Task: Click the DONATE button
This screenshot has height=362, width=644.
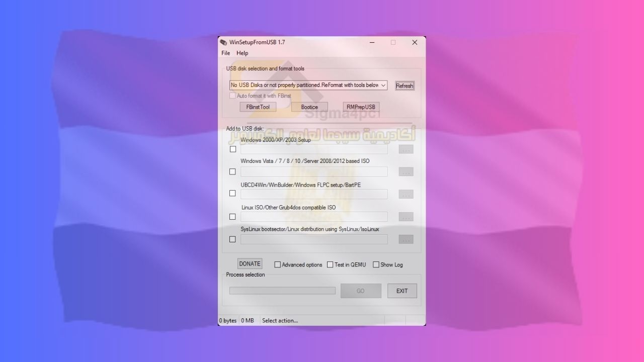Action: click(x=250, y=264)
